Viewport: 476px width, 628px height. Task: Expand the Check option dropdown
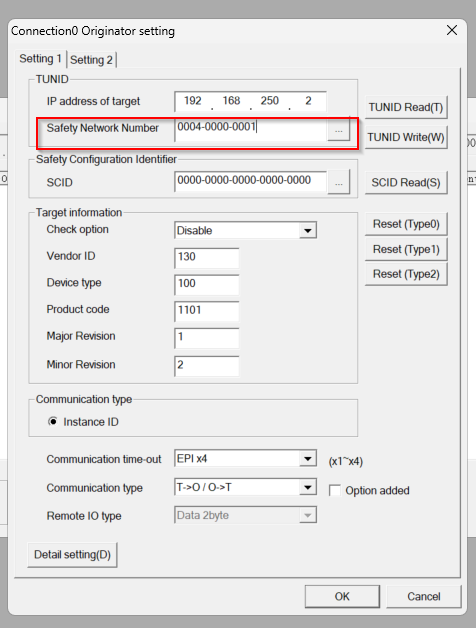click(308, 231)
